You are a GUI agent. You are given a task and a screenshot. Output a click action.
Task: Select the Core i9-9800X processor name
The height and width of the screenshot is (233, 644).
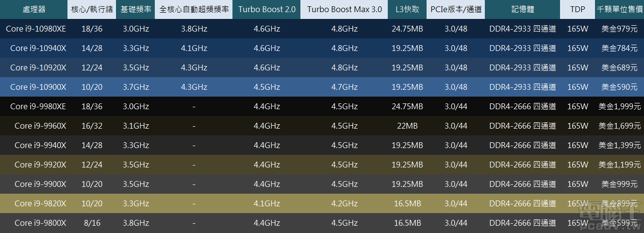click(40, 223)
